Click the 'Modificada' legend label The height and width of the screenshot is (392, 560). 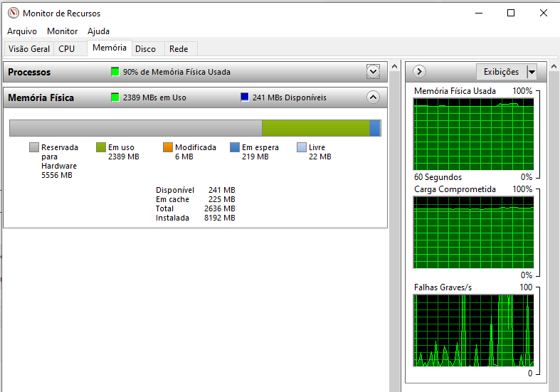[196, 147]
